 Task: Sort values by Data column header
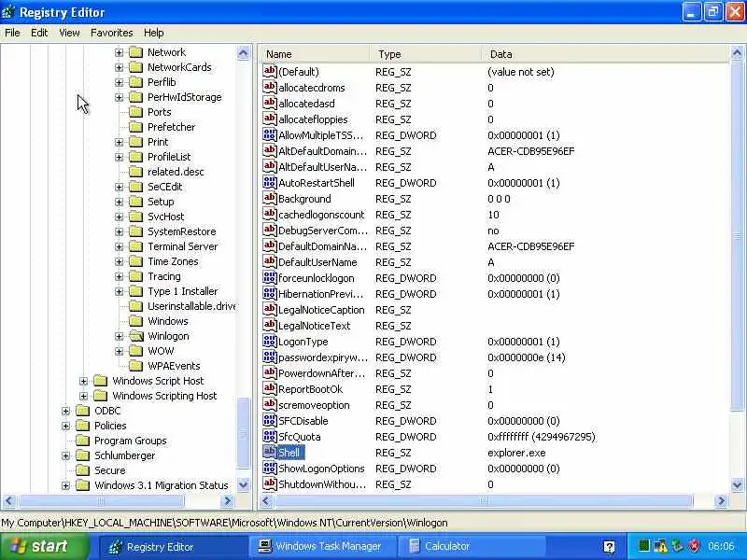605,54
